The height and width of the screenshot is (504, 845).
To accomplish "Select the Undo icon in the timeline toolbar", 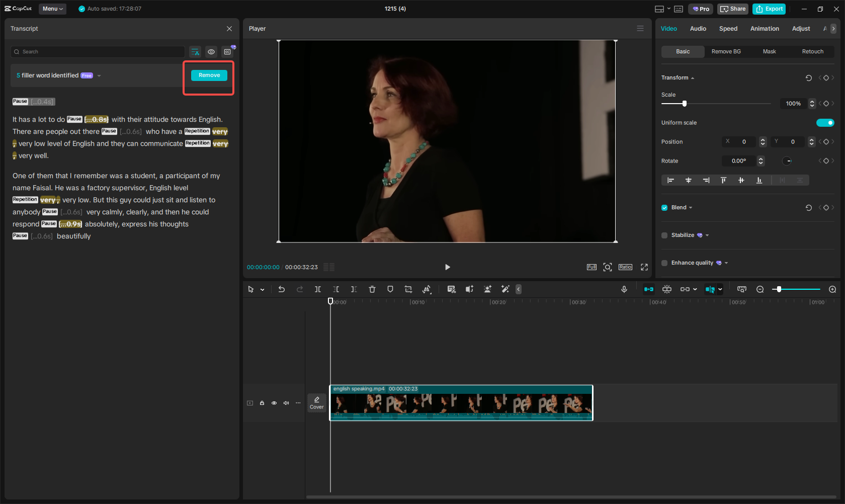I will [282, 289].
